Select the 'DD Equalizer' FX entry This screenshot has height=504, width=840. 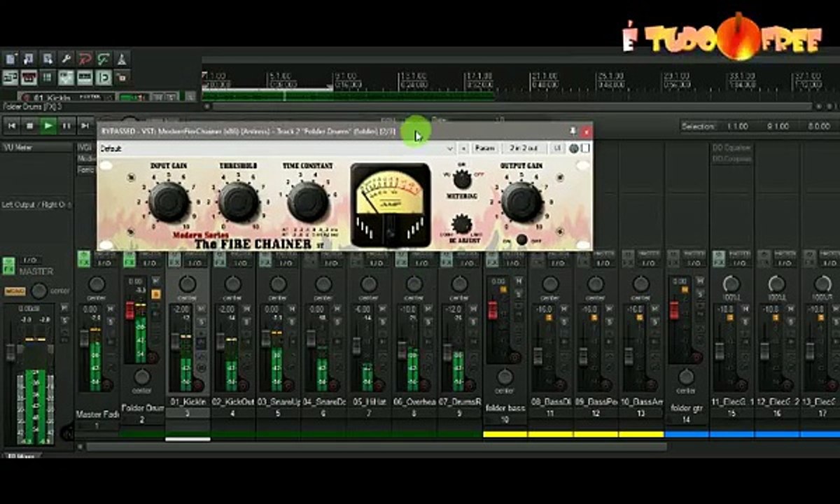tap(732, 148)
